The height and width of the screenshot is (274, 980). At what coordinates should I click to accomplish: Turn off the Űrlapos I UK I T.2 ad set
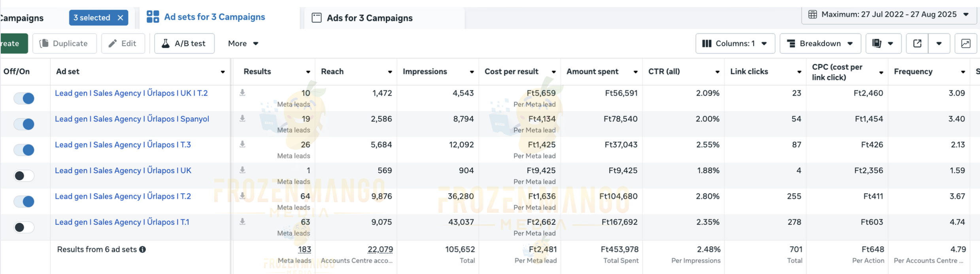[24, 98]
